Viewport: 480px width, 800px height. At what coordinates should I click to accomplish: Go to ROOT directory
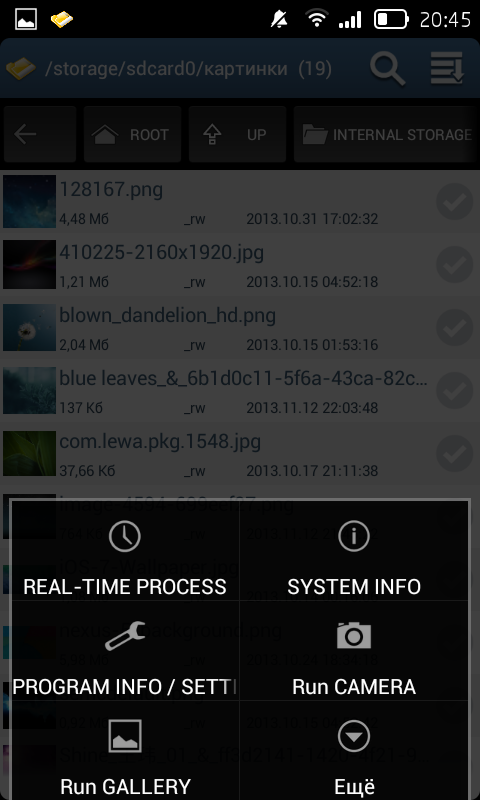pyautogui.click(x=132, y=134)
